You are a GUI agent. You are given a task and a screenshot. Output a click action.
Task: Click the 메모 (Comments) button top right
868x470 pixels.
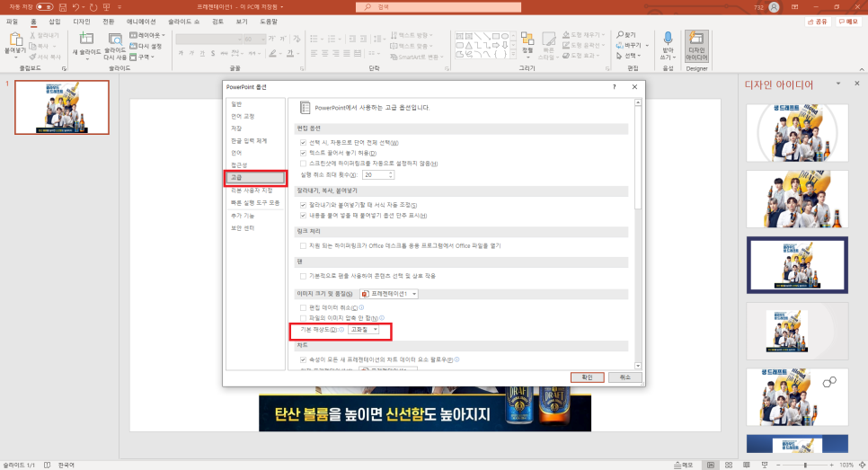pos(848,22)
